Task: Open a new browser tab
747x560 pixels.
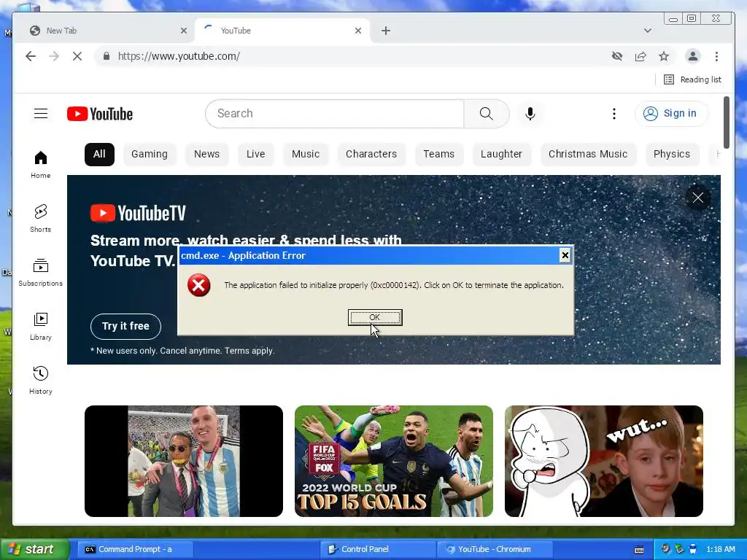Action: [x=386, y=31]
